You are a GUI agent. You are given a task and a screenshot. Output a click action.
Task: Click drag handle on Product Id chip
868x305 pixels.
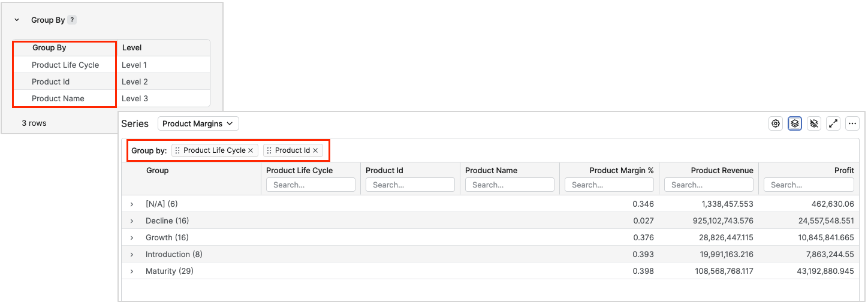coord(269,150)
